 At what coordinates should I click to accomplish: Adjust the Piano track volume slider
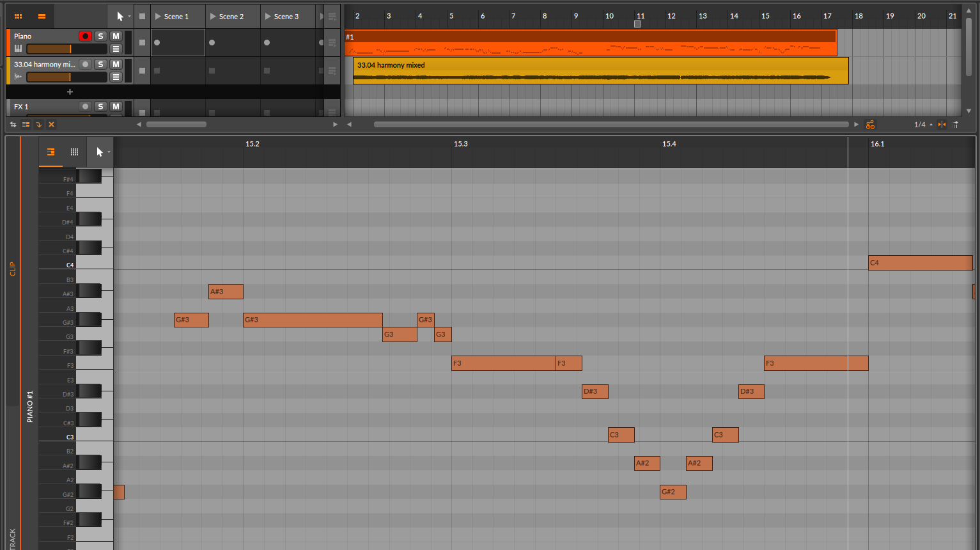(66, 49)
